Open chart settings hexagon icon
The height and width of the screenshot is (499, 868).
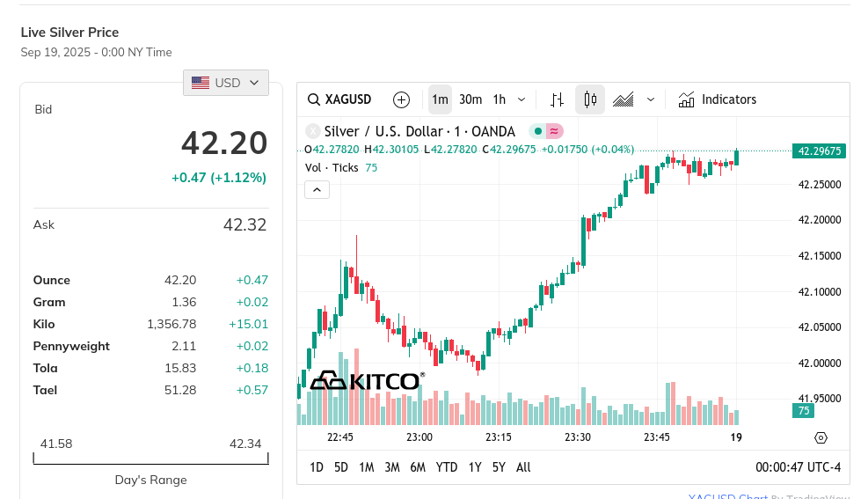(821, 438)
